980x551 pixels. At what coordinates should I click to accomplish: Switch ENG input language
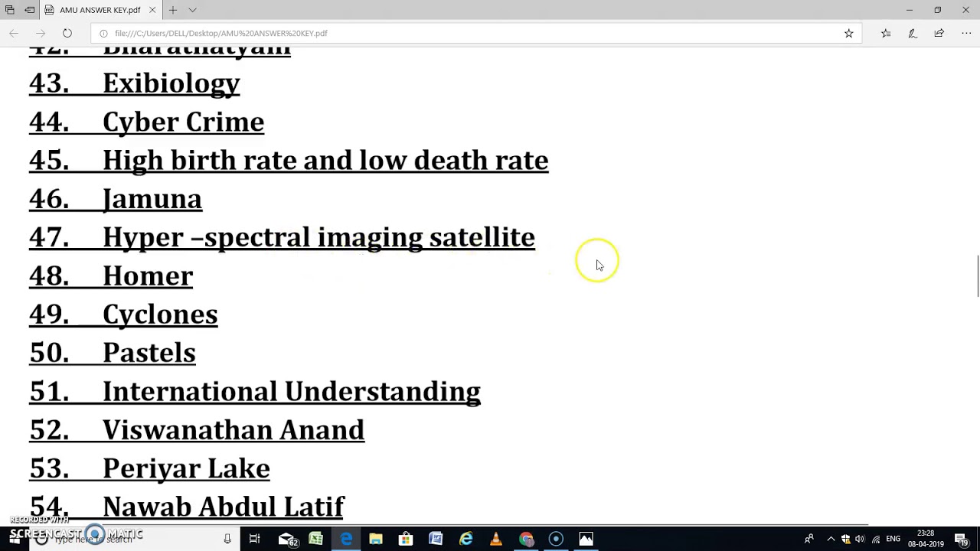coord(893,540)
